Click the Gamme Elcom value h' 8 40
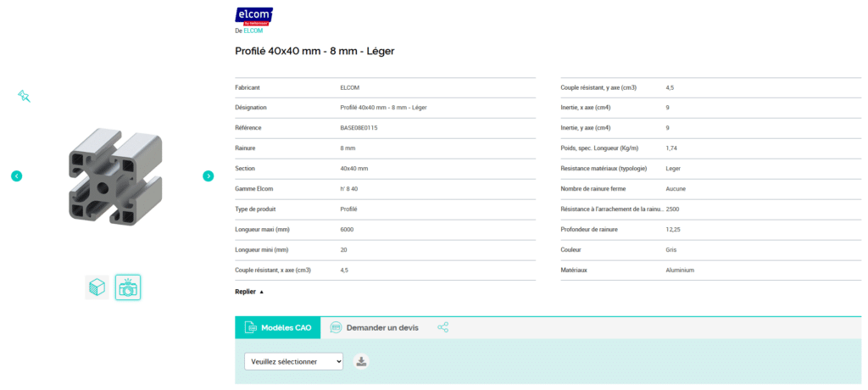The width and height of the screenshot is (868, 390). tap(350, 189)
